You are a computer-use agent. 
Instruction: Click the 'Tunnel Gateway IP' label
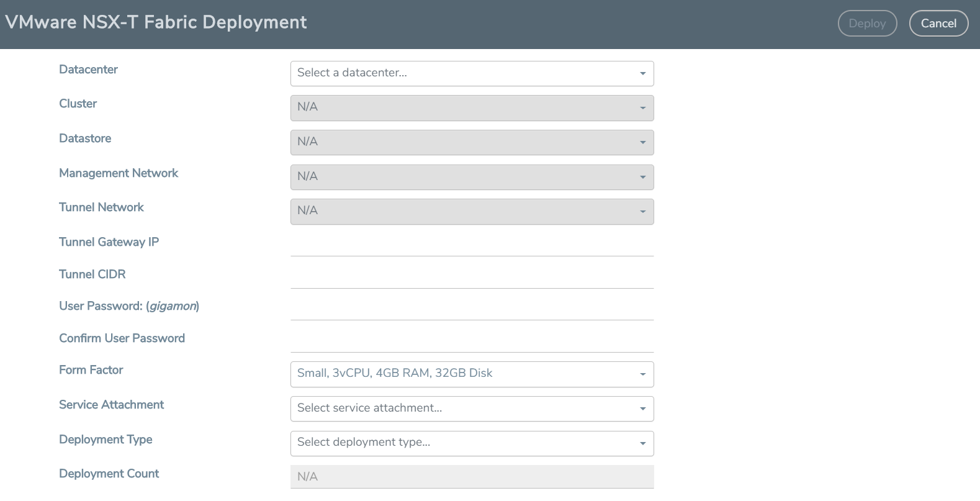pyautogui.click(x=109, y=242)
